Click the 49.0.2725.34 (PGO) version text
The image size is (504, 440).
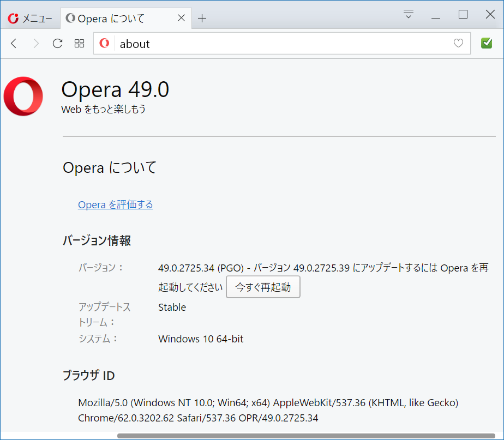(201, 268)
